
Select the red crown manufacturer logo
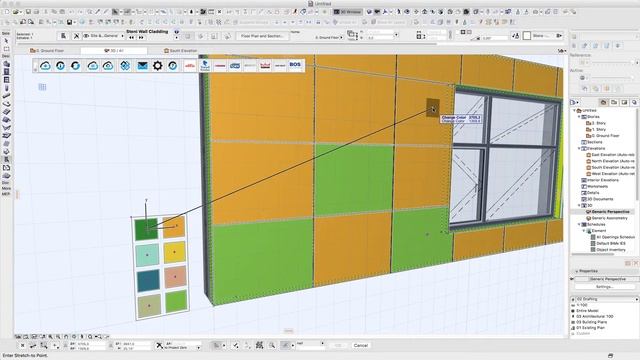click(265, 65)
